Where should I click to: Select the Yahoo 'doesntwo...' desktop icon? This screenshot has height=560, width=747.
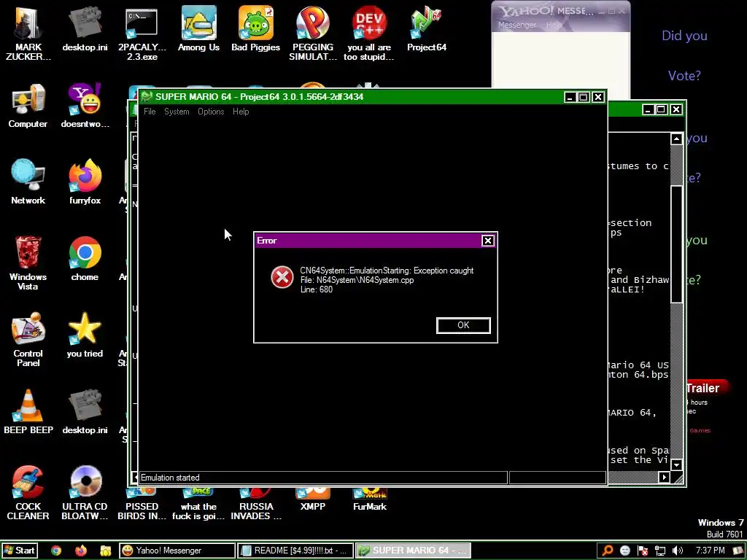click(85, 106)
